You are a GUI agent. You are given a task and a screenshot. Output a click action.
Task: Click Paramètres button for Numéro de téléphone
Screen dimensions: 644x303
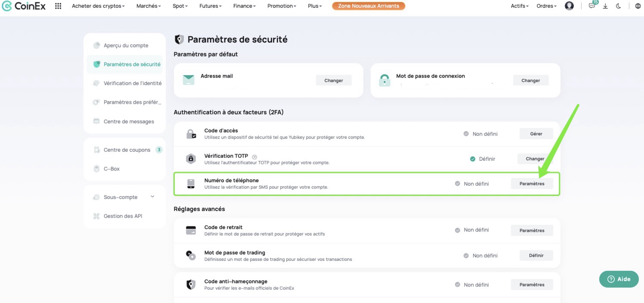(x=532, y=184)
